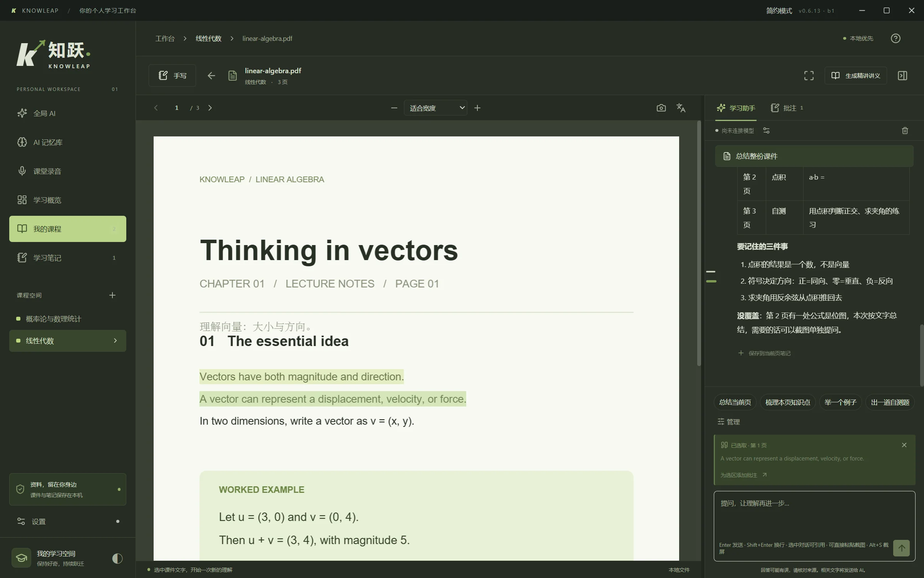Click the 生成精讲讲义 button
The image size is (924, 578).
pos(855,76)
